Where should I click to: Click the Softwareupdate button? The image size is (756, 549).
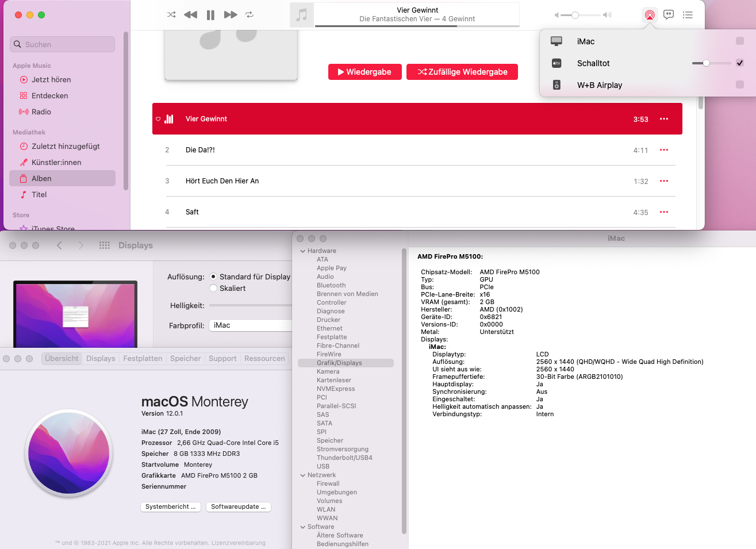point(238,507)
